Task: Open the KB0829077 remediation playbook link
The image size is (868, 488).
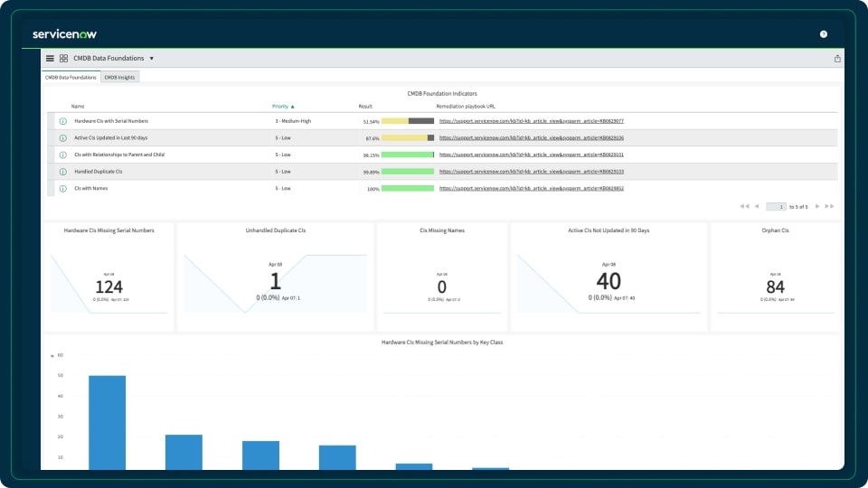Action: [x=531, y=121]
